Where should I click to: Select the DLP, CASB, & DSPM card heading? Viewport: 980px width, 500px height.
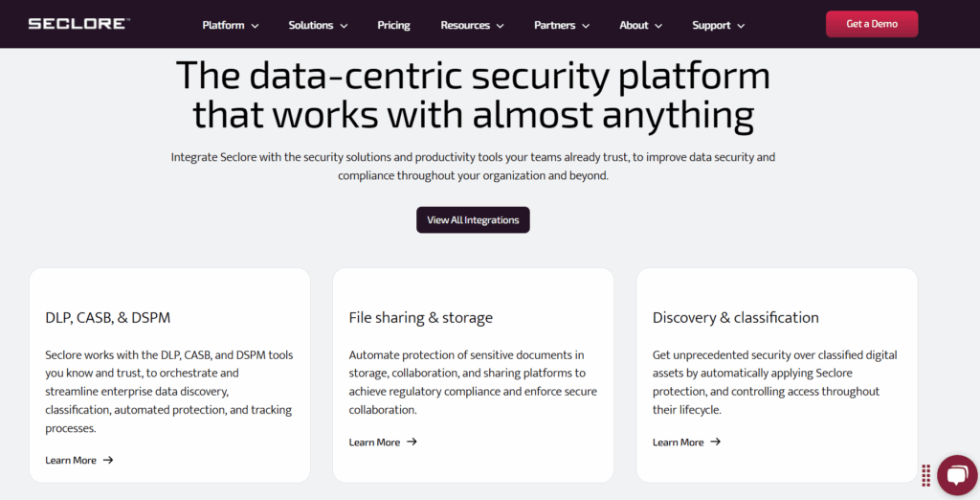108,317
